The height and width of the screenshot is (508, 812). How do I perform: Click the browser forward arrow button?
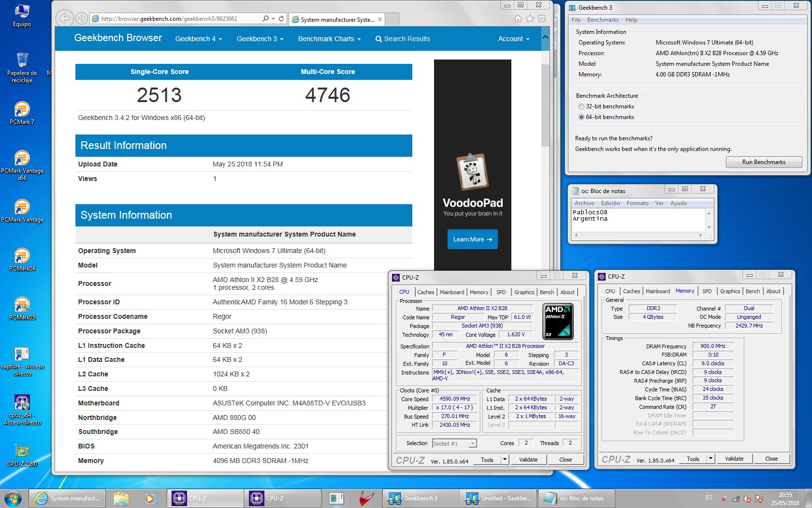82,18
